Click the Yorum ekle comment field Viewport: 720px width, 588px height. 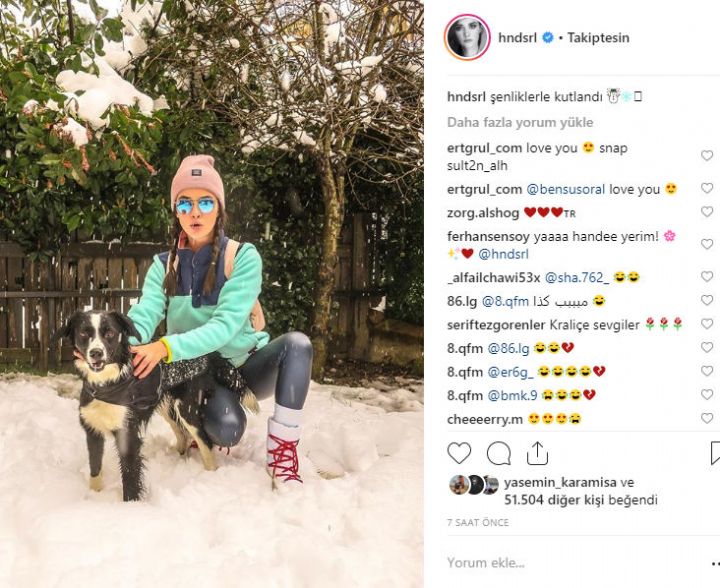[574, 563]
